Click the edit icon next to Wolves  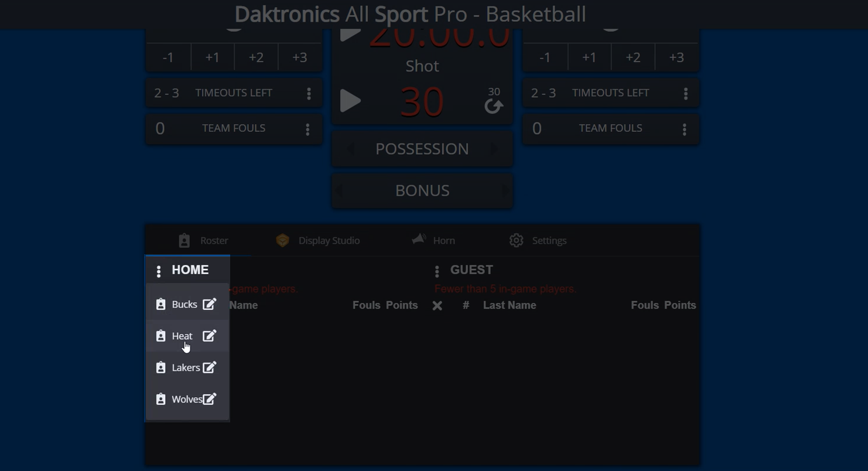209,399
